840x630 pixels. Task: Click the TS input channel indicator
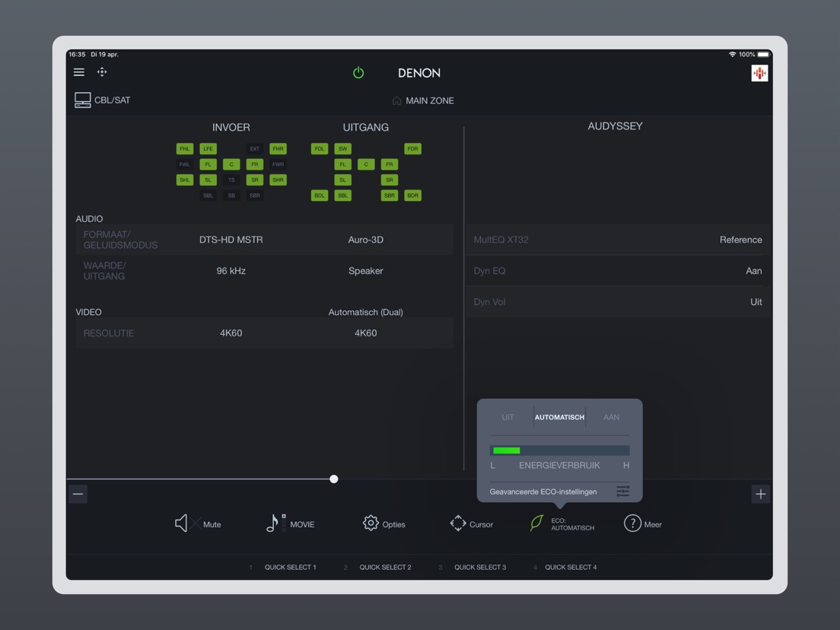click(231, 180)
